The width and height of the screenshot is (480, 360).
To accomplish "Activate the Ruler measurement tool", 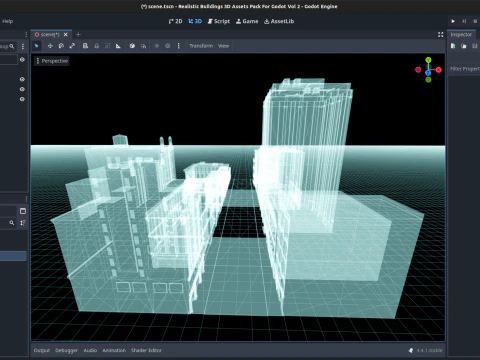I will [118, 46].
